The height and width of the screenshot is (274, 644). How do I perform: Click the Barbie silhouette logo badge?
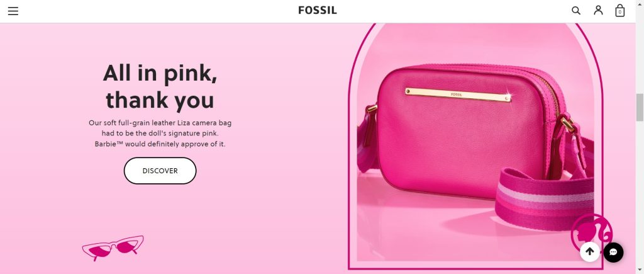591,232
